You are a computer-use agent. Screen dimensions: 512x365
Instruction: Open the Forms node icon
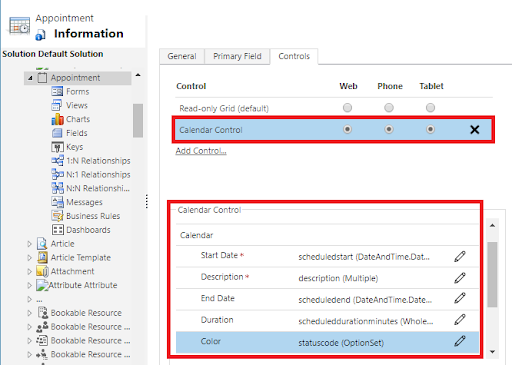point(57,91)
